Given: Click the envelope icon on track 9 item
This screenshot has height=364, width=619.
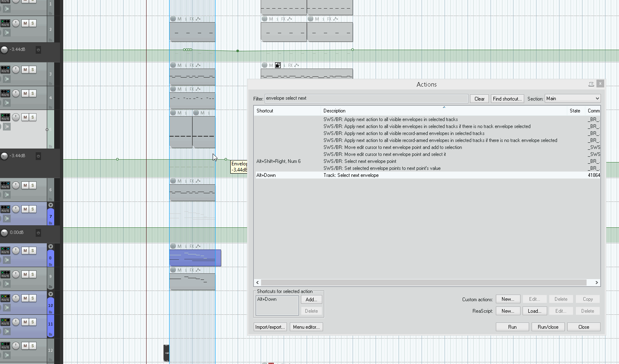Looking at the screenshot, I should pyautogui.click(x=198, y=270).
